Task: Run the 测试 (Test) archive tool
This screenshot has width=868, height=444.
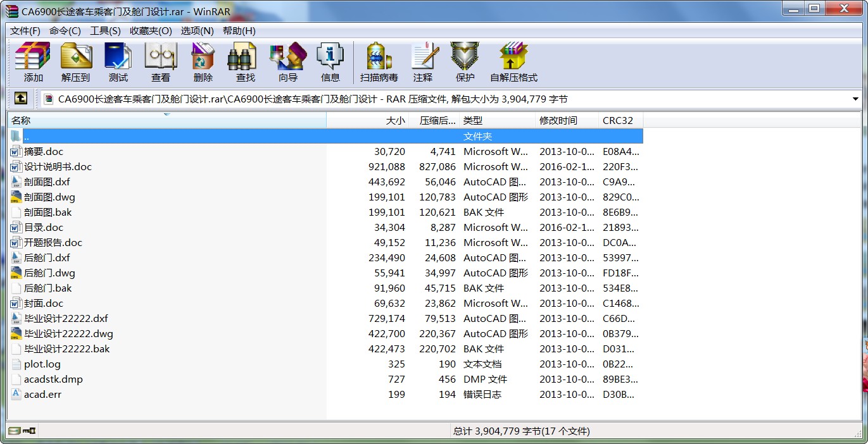Action: [x=118, y=62]
